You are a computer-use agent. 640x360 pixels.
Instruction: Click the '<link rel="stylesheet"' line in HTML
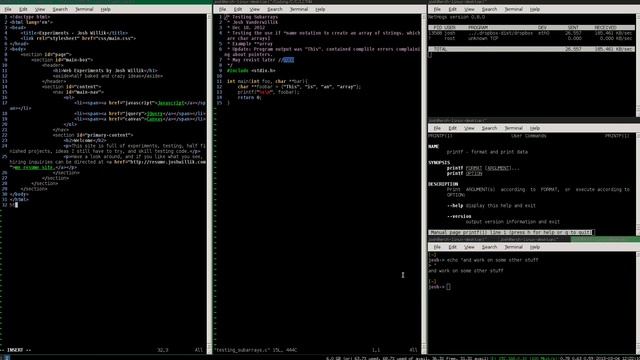click(78, 38)
